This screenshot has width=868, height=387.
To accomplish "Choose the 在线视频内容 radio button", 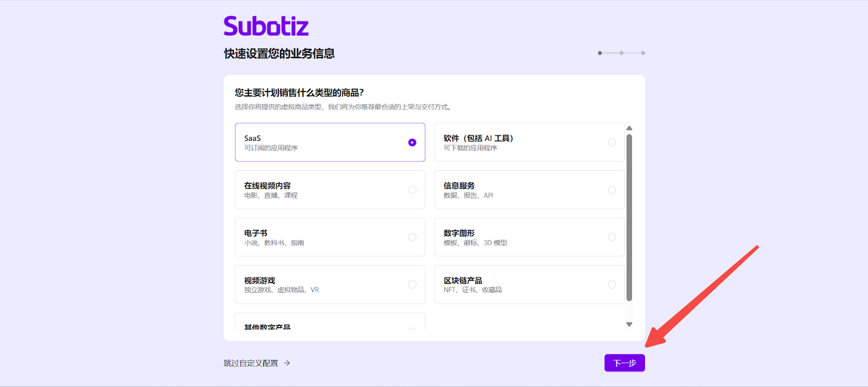I will coord(412,190).
